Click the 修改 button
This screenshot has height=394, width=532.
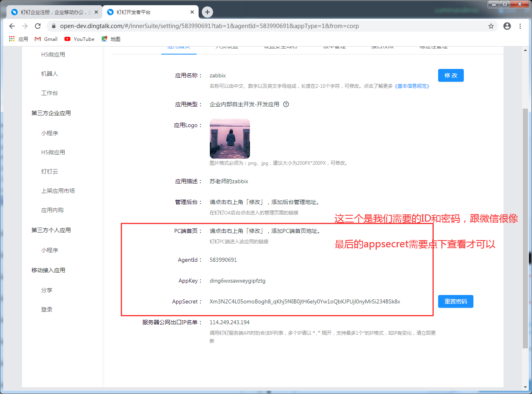coord(451,75)
